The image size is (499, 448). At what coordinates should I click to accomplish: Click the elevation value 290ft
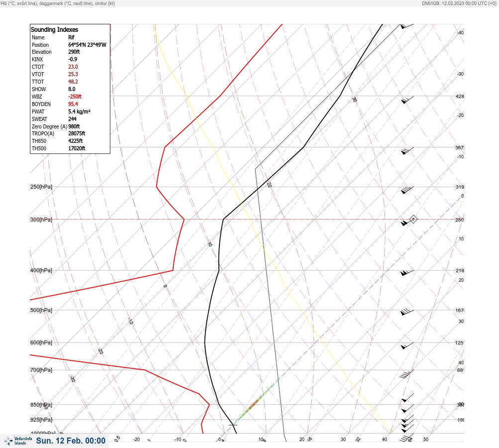(x=74, y=52)
